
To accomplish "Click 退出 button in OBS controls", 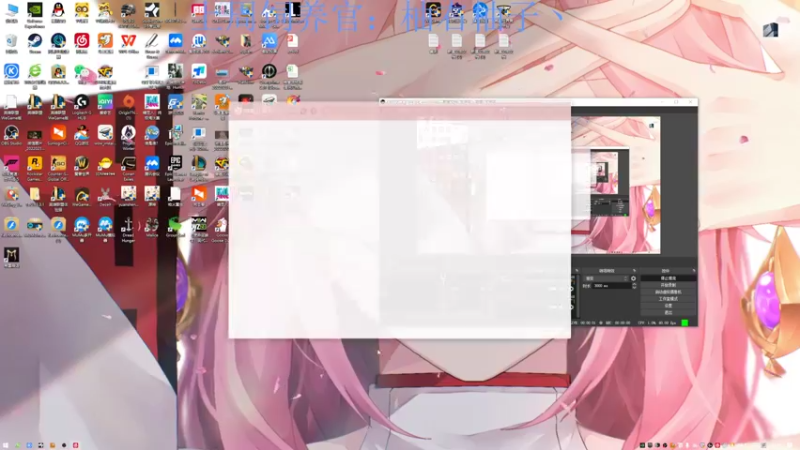I will pyautogui.click(x=668, y=312).
